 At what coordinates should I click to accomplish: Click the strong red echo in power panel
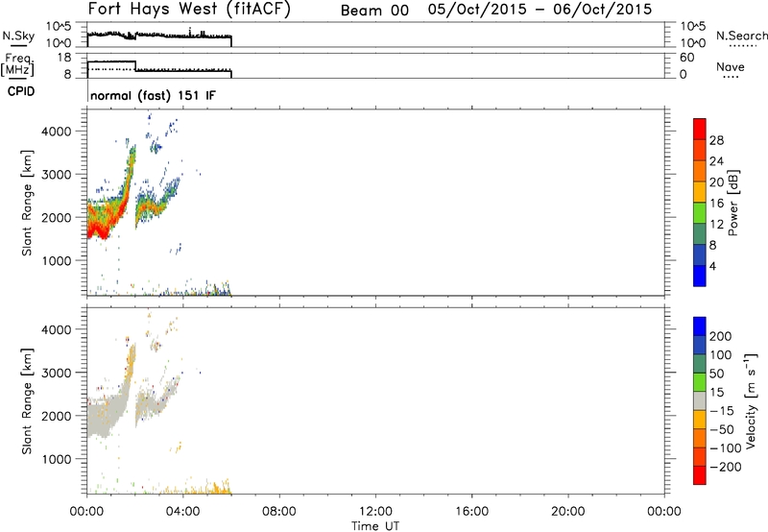click(97, 230)
